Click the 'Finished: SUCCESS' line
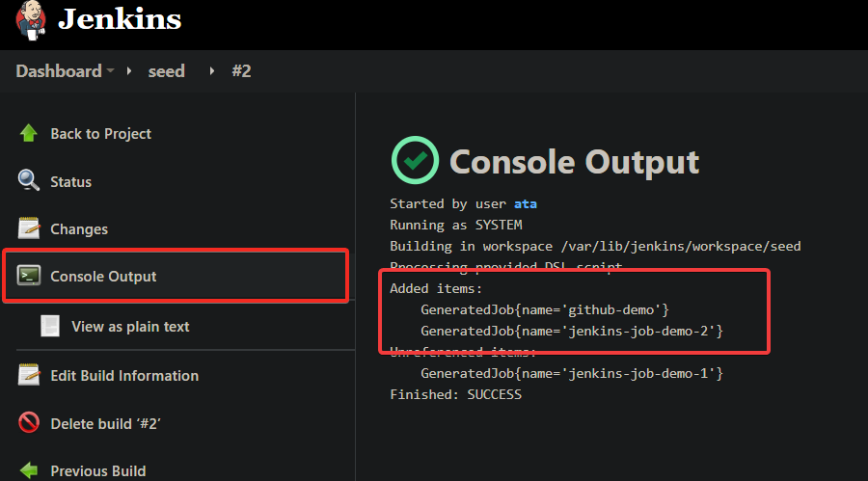 tap(455, 394)
